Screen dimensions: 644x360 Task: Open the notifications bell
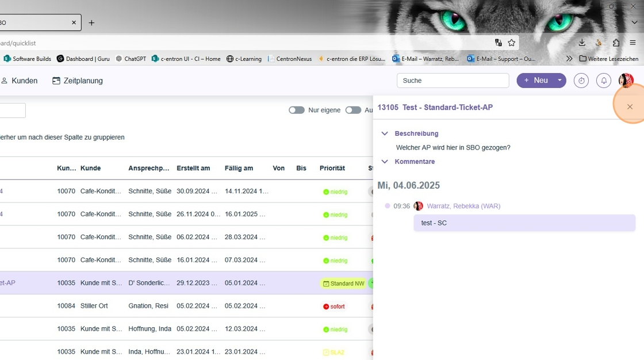[603, 81]
